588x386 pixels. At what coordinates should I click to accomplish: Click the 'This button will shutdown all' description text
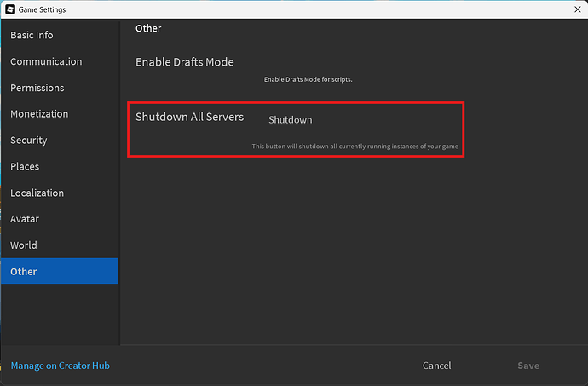tap(355, 147)
